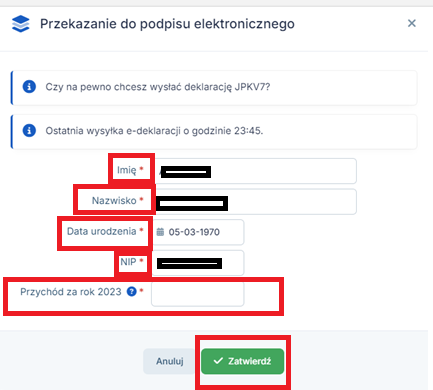Click the info icon beside JPKV7 question
The image size is (433, 390).
coord(29,87)
